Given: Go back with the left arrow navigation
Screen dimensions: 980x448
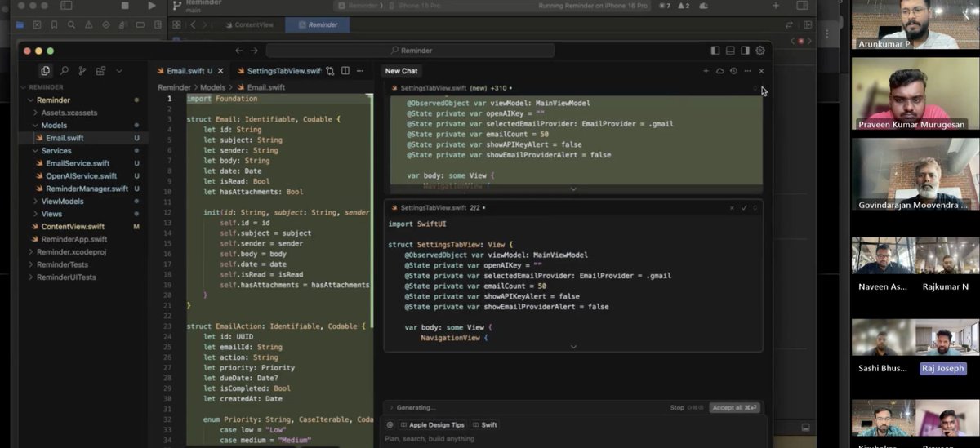Looking at the screenshot, I should pyautogui.click(x=239, y=51).
